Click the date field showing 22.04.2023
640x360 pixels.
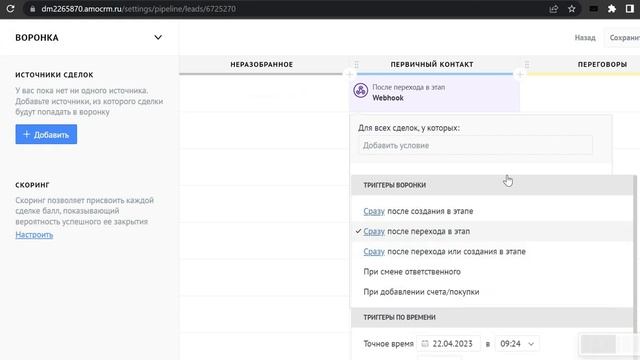pyautogui.click(x=449, y=344)
